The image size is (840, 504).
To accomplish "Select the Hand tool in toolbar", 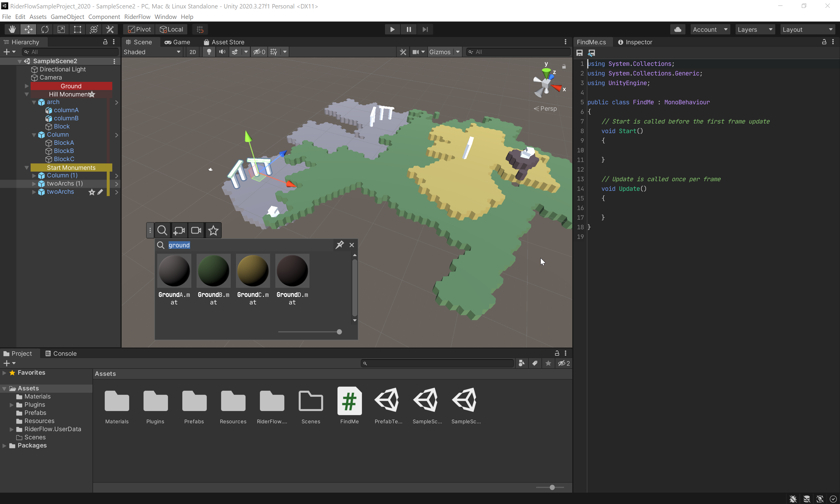I will click(12, 29).
